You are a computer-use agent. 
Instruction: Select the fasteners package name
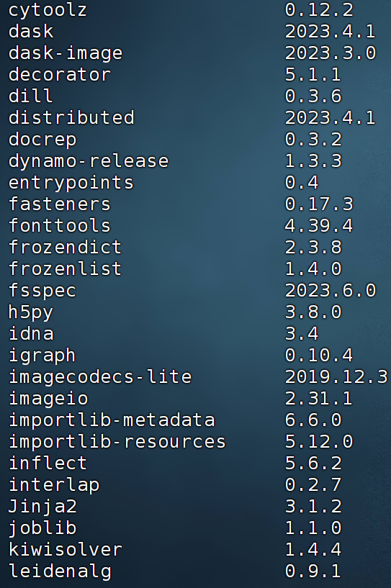coord(60,204)
